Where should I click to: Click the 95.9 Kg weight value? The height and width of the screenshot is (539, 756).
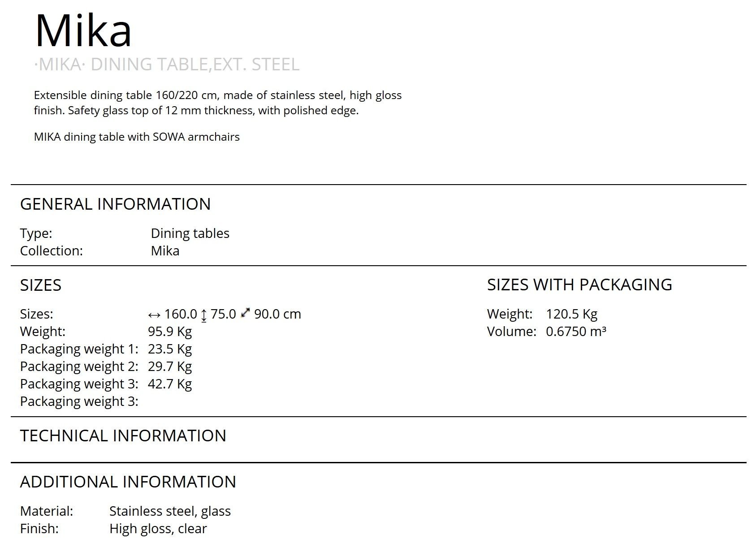coord(170,332)
